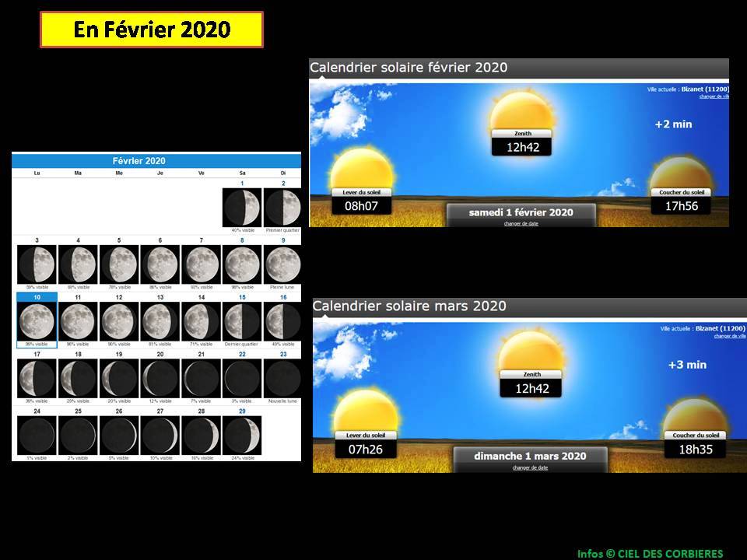Click 'changer de date' under dimanche 1 mars
The height and width of the screenshot is (560, 747).
pyautogui.click(x=530, y=467)
